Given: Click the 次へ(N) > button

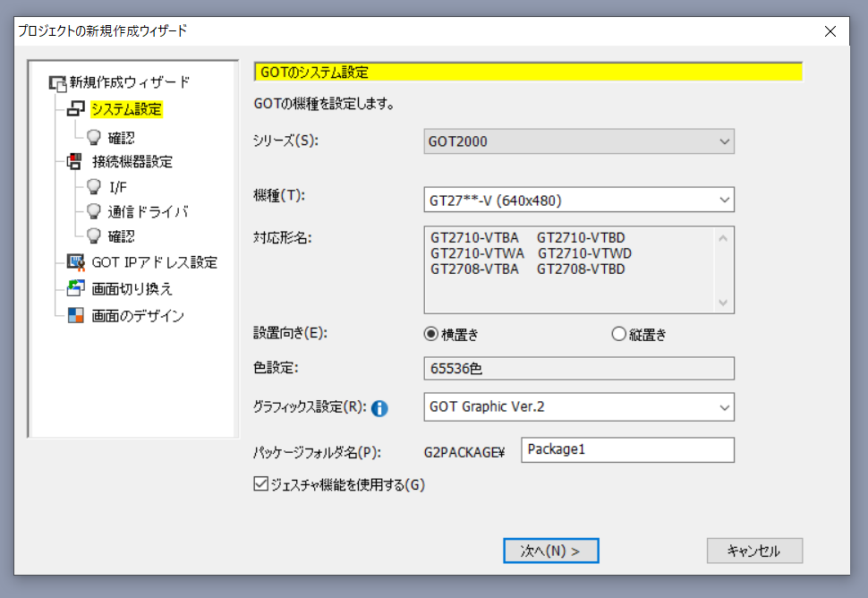Looking at the screenshot, I should pos(551,551).
